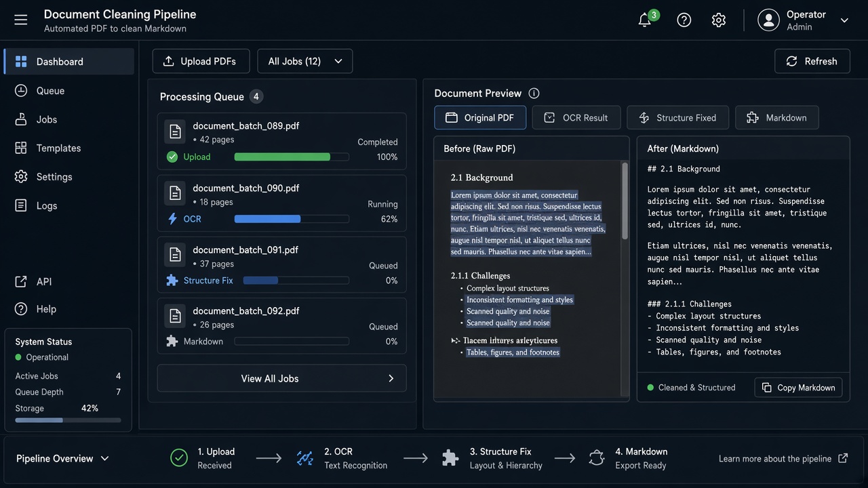The height and width of the screenshot is (488, 868).
Task: Click the Upload PDFs button
Action: tap(201, 61)
